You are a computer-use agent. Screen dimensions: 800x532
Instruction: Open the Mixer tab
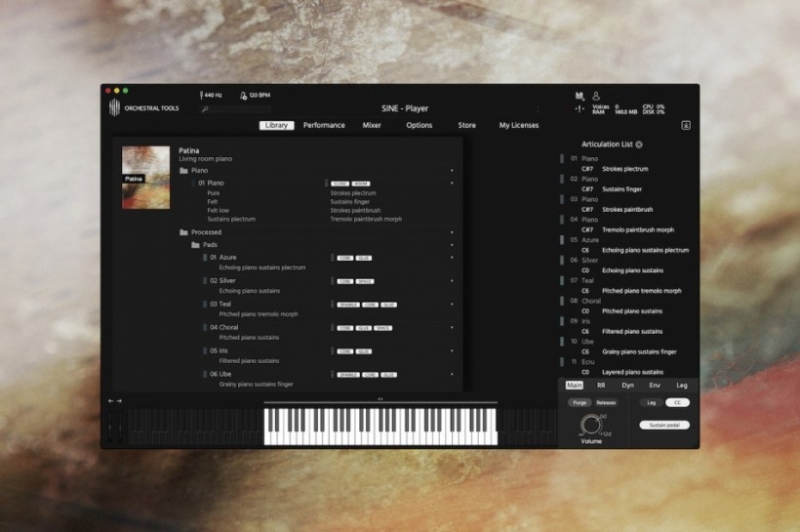click(x=371, y=125)
